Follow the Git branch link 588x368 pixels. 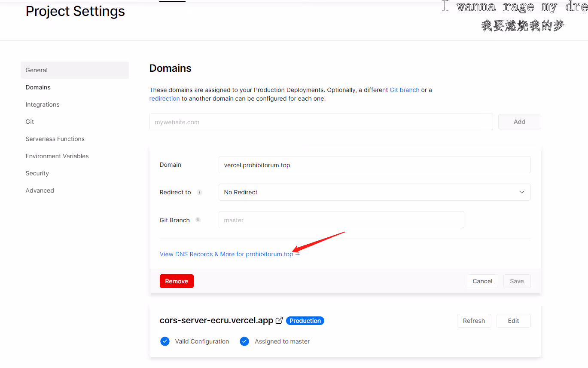[x=404, y=90]
